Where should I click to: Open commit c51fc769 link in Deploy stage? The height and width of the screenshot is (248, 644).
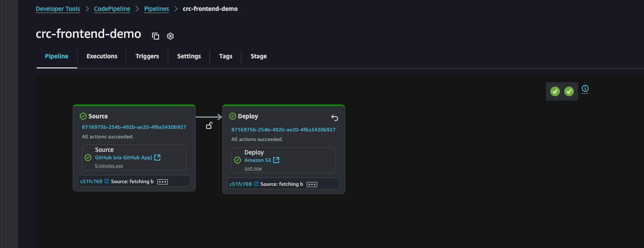pyautogui.click(x=241, y=184)
